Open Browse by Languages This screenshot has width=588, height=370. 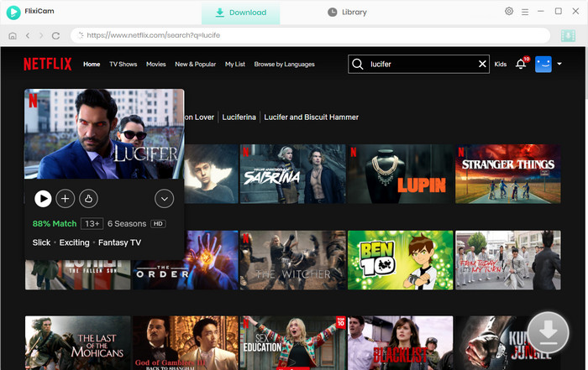coord(284,65)
